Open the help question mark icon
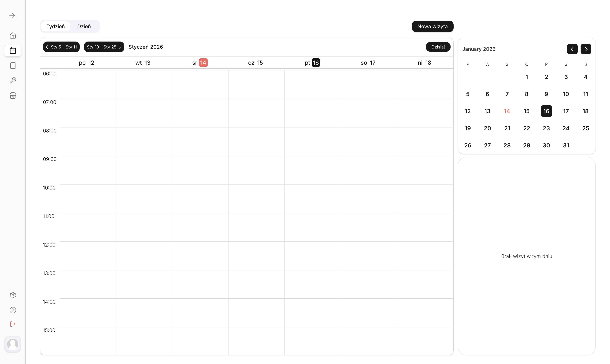610x364 pixels. (x=13, y=310)
